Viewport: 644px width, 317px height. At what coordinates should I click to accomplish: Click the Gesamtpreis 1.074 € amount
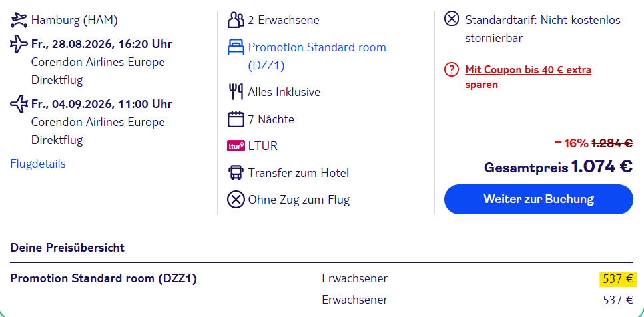click(x=601, y=166)
